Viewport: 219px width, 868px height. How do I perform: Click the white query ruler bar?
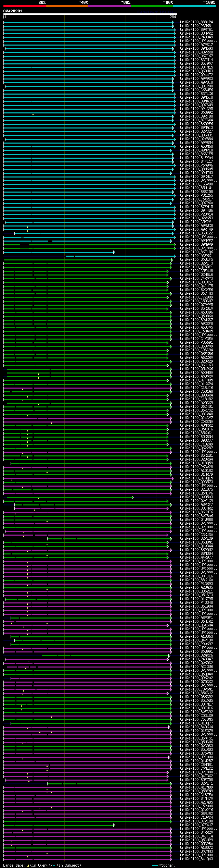pos(90,14)
